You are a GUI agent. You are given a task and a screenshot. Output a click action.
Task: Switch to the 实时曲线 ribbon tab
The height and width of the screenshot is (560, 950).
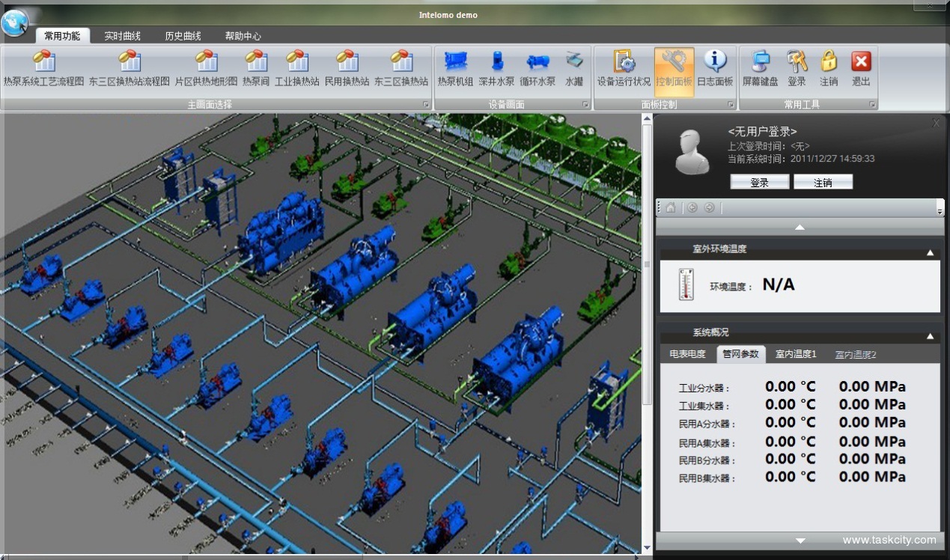[122, 36]
